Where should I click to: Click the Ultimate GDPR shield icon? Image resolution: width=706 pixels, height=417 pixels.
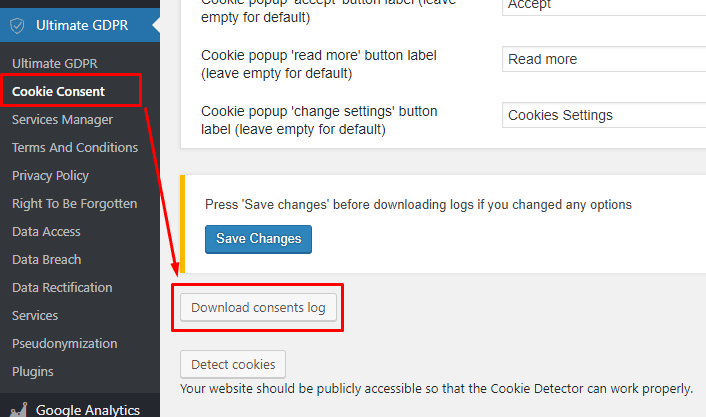[17, 25]
